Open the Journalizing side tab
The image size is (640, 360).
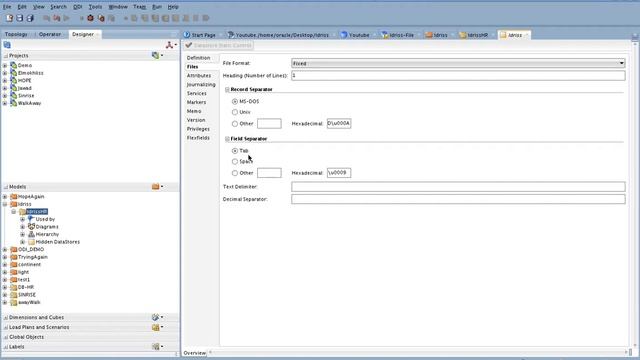[201, 84]
